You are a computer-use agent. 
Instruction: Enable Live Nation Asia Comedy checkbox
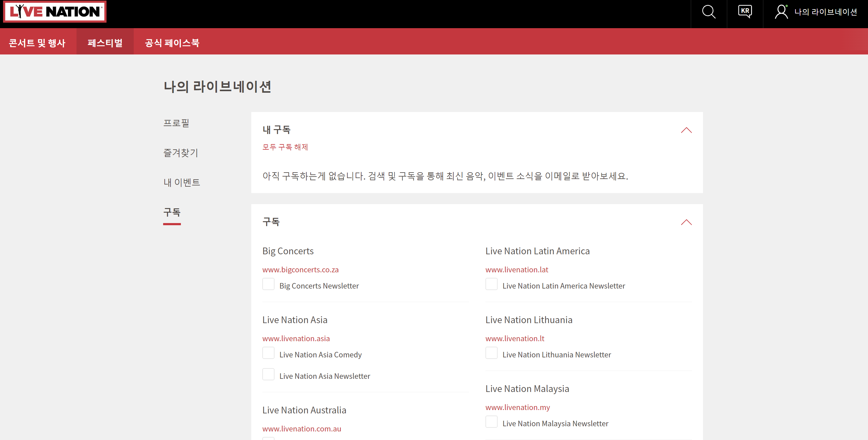click(268, 353)
